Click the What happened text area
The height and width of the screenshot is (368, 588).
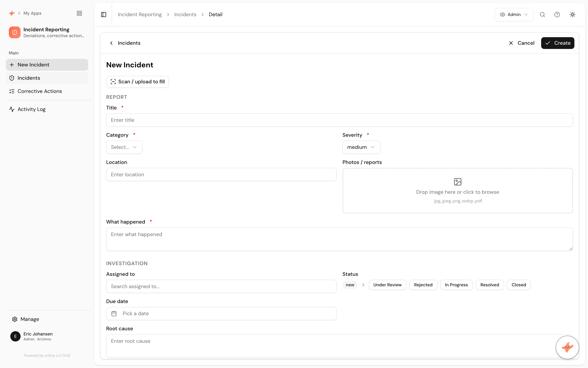click(x=339, y=239)
